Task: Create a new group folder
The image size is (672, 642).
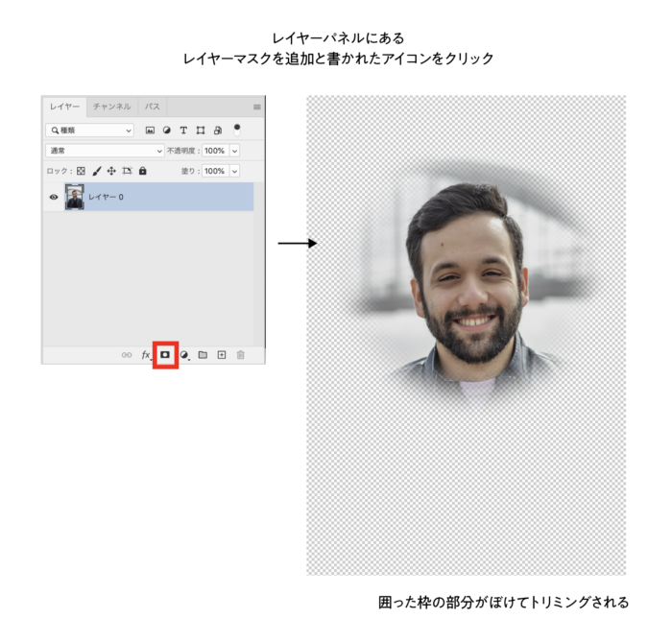Action: pyautogui.click(x=203, y=355)
